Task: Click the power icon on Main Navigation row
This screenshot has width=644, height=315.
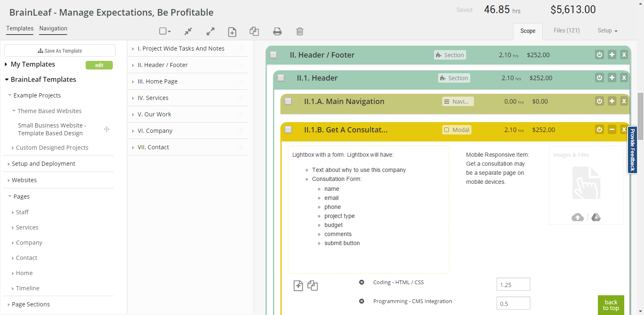Action: pos(600,101)
